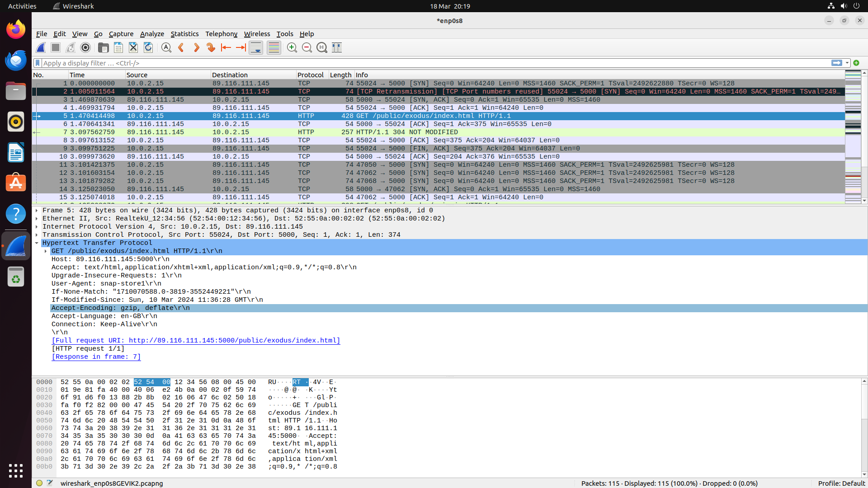This screenshot has height=488, width=868.
Task: Save this capture file icon
Action: 118,47
